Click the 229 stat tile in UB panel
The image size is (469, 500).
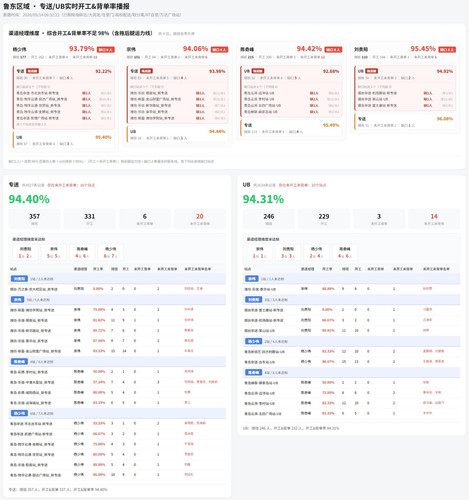click(324, 219)
